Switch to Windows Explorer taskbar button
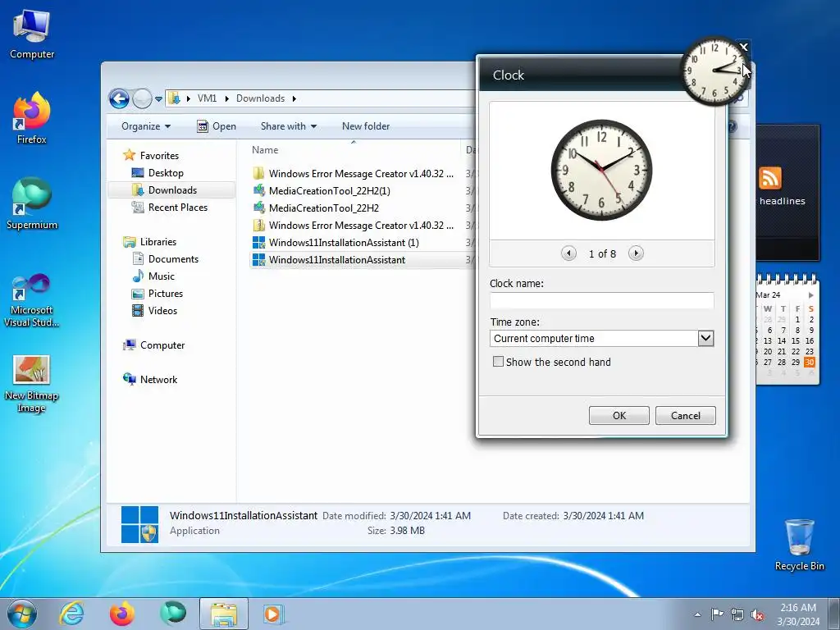The height and width of the screenshot is (630, 840). 224,614
